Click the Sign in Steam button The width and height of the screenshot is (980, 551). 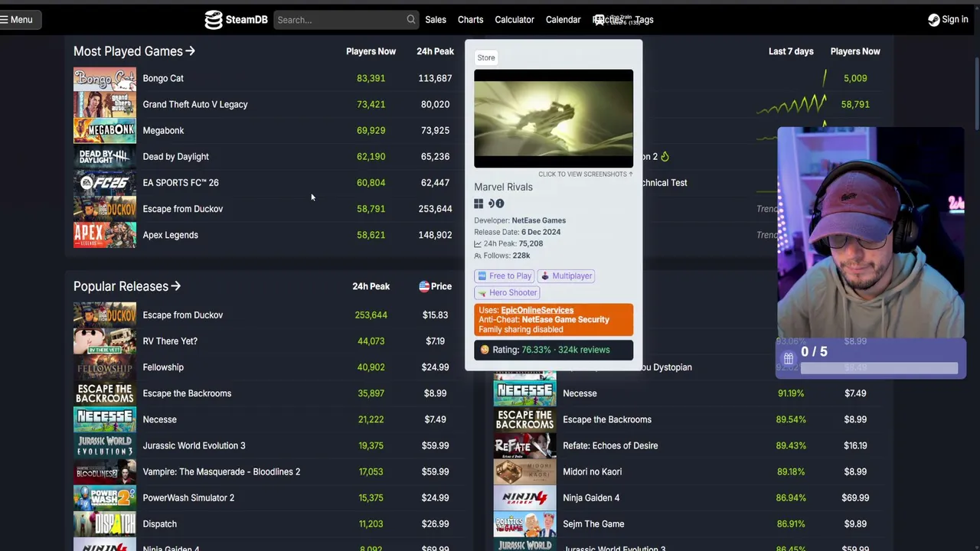coord(948,20)
